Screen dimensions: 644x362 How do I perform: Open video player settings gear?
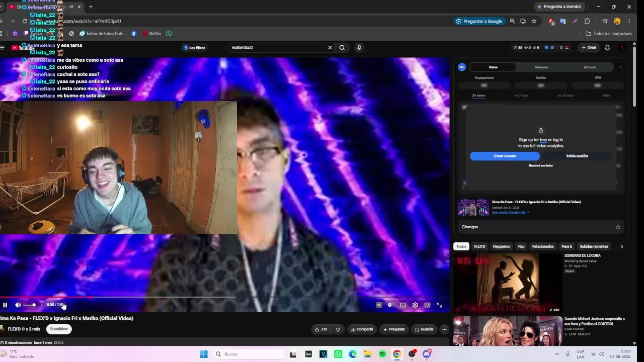click(x=415, y=305)
